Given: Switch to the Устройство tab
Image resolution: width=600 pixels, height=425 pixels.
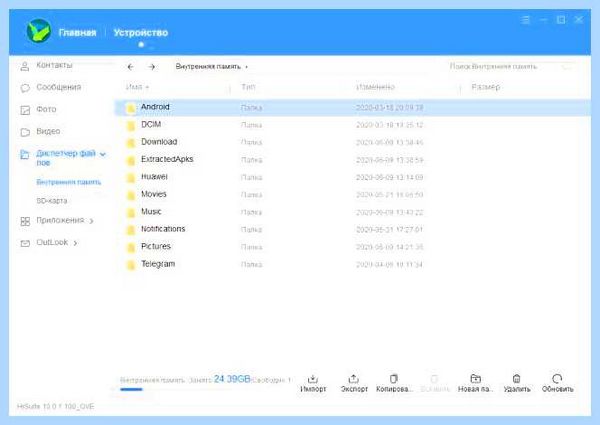Looking at the screenshot, I should (140, 33).
